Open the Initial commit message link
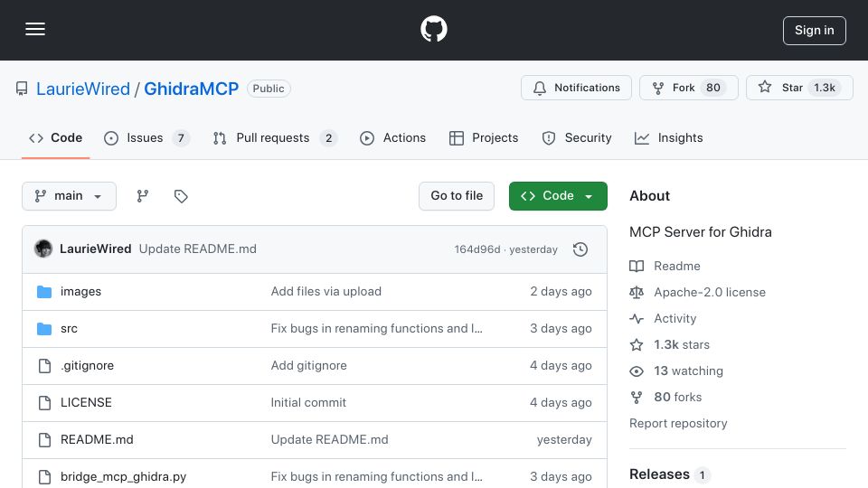The height and width of the screenshot is (488, 868). [x=308, y=403]
